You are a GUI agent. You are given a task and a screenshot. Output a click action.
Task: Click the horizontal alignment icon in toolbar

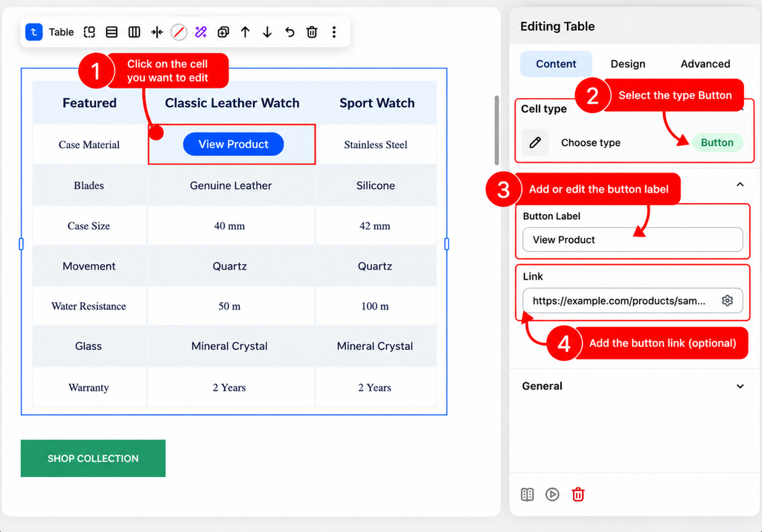point(156,32)
